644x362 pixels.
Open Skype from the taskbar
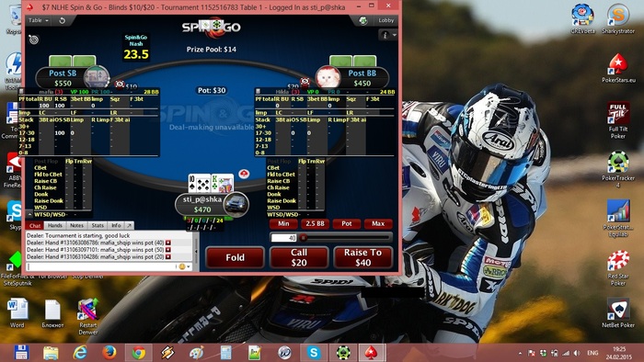314,353
